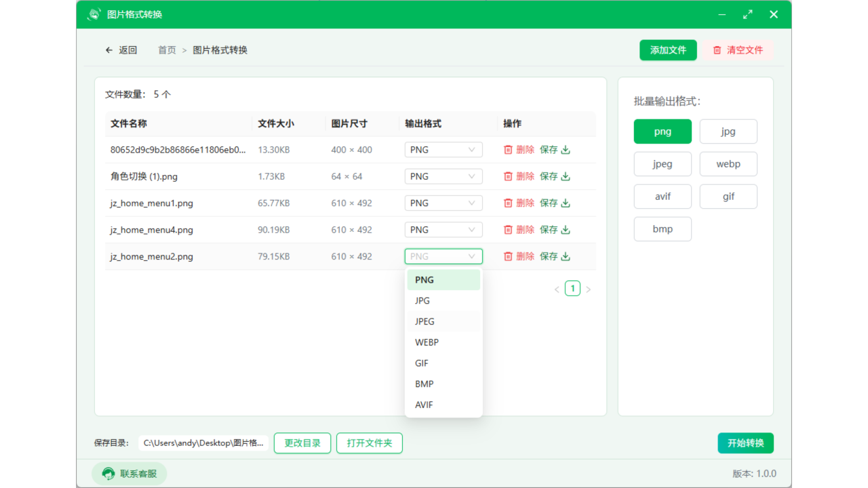Go to page 1 in pagination
This screenshot has height=488, width=868.
pos(572,289)
